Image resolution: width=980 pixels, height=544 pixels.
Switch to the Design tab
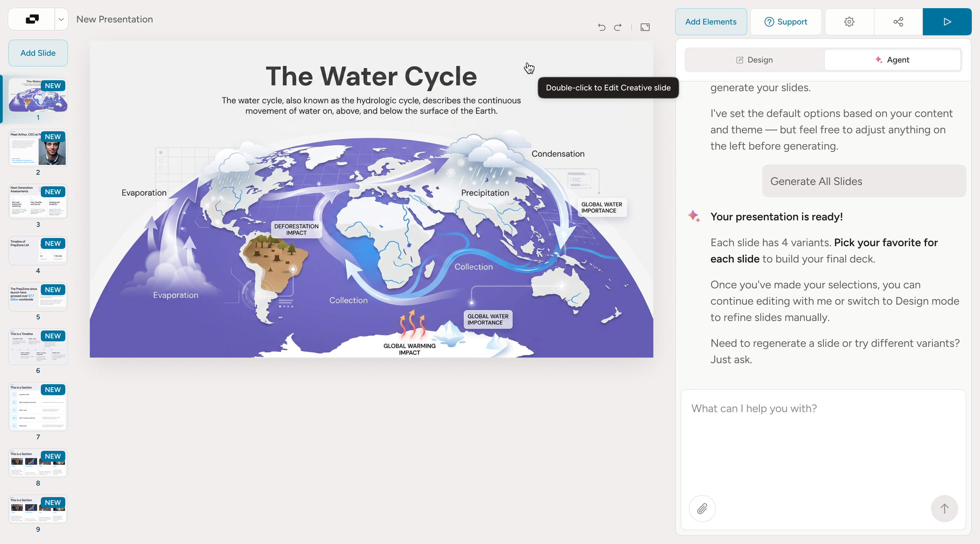pyautogui.click(x=755, y=60)
